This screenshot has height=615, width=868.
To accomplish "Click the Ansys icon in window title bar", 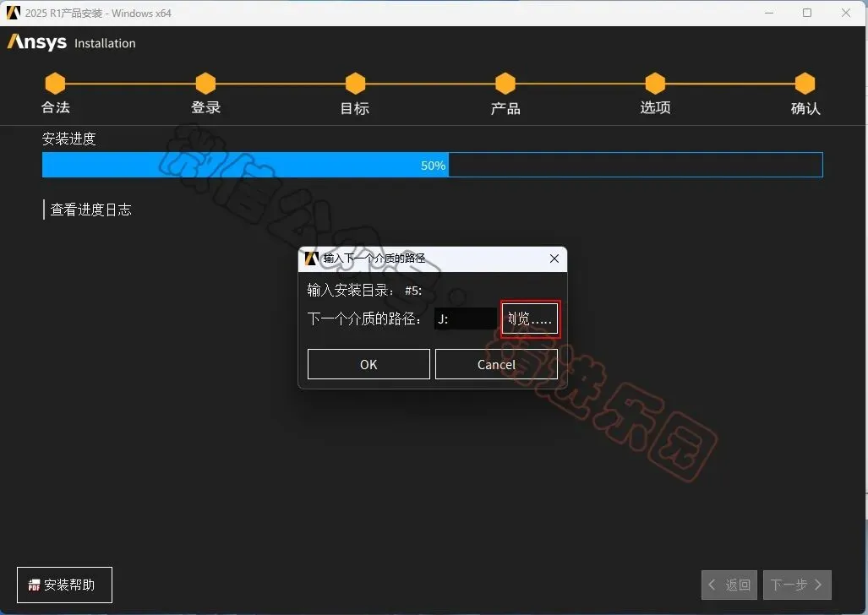I will click(14, 13).
